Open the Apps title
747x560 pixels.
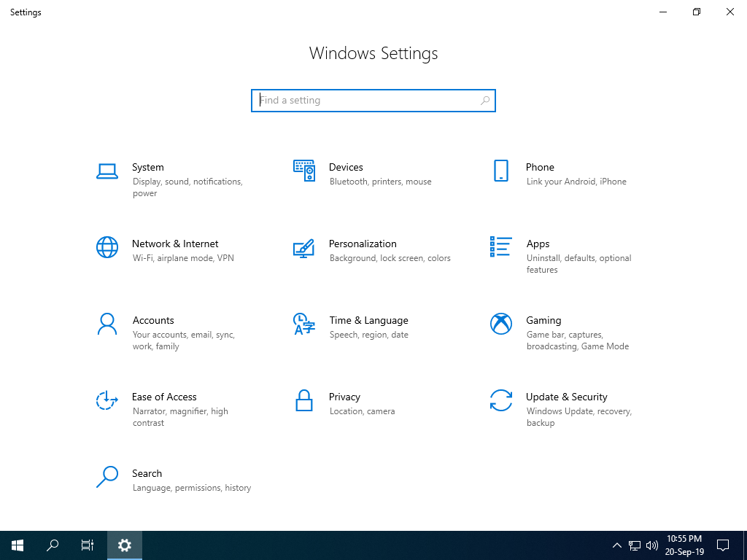tap(538, 244)
